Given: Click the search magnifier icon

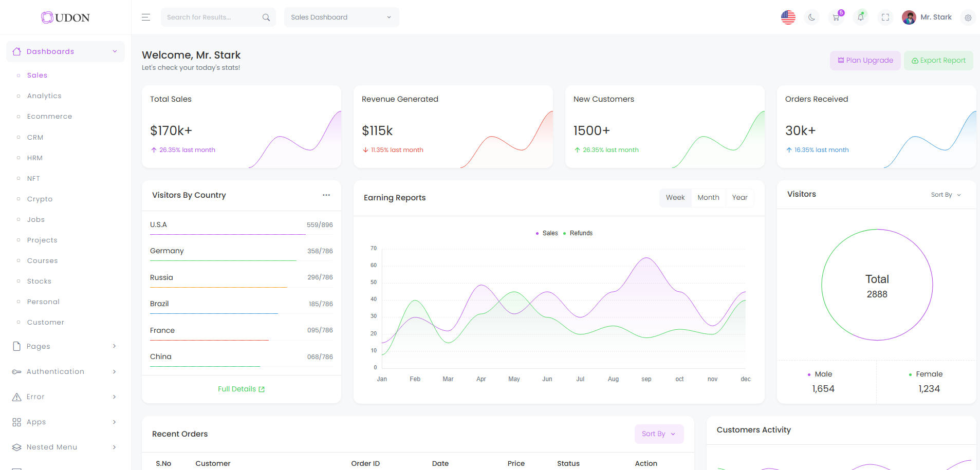Looking at the screenshot, I should (x=266, y=17).
